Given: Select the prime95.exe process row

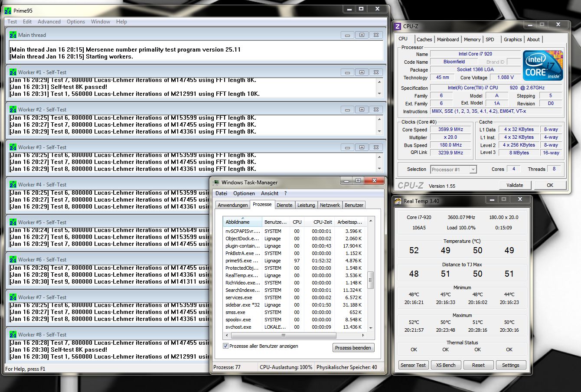Looking at the screenshot, I should (x=294, y=261).
